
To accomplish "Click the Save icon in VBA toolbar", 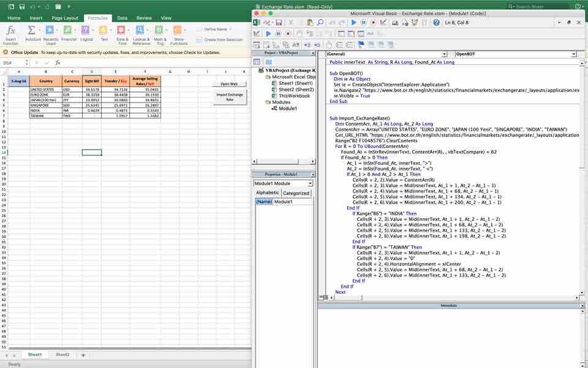I will point(279,23).
